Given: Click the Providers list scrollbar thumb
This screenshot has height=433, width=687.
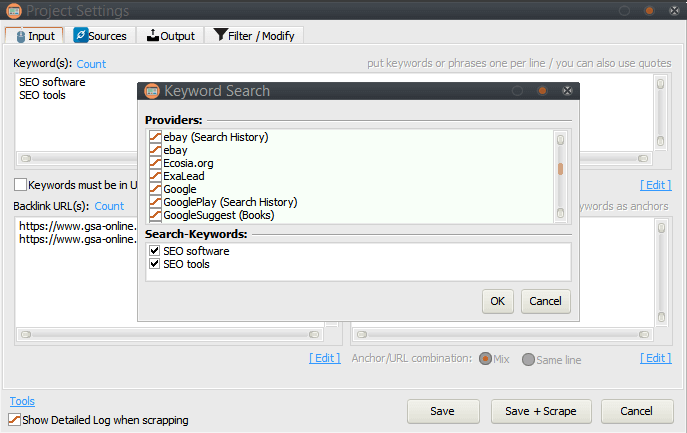Looking at the screenshot, I should point(560,169).
